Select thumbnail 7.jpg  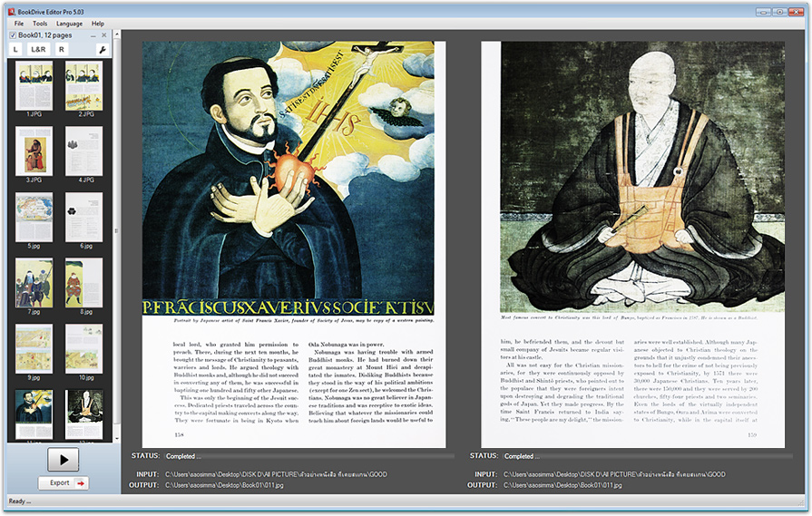(34, 283)
